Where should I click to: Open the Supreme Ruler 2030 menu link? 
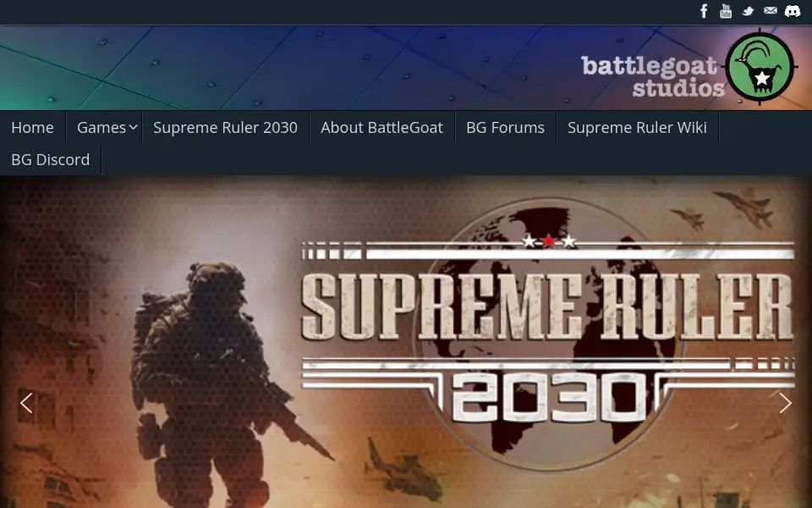[225, 128]
